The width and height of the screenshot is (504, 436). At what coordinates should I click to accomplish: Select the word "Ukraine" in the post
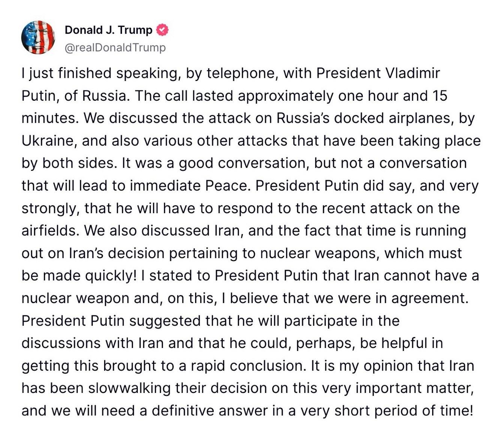pos(47,140)
